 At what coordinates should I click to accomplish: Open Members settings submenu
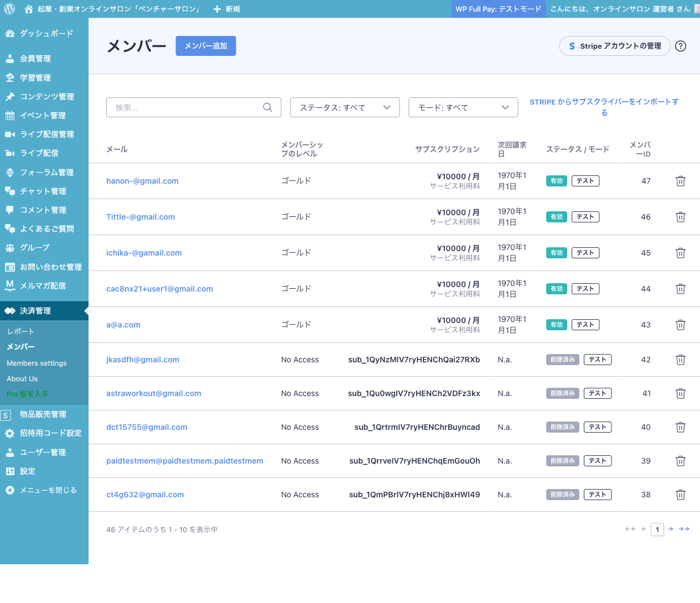coord(37,363)
